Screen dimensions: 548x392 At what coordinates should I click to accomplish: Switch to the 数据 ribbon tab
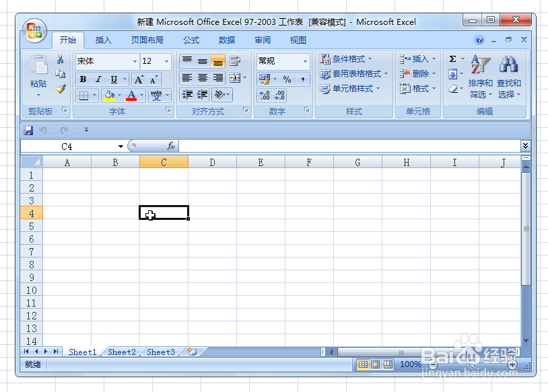pyautogui.click(x=227, y=40)
